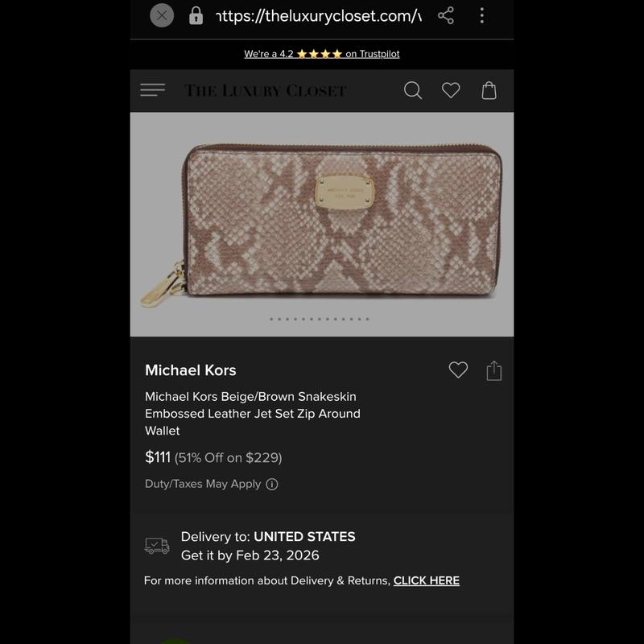
Task: Open the search magnifier icon
Action: [413, 90]
